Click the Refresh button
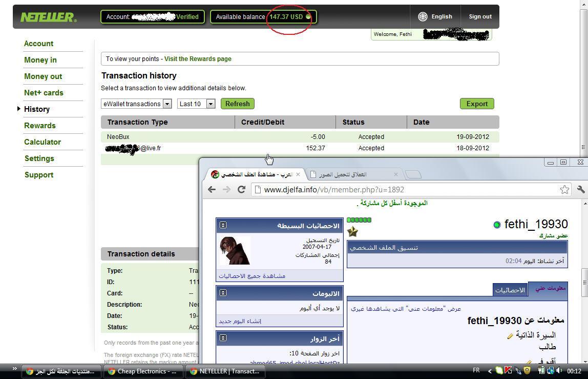This screenshot has height=379, width=588. (237, 104)
